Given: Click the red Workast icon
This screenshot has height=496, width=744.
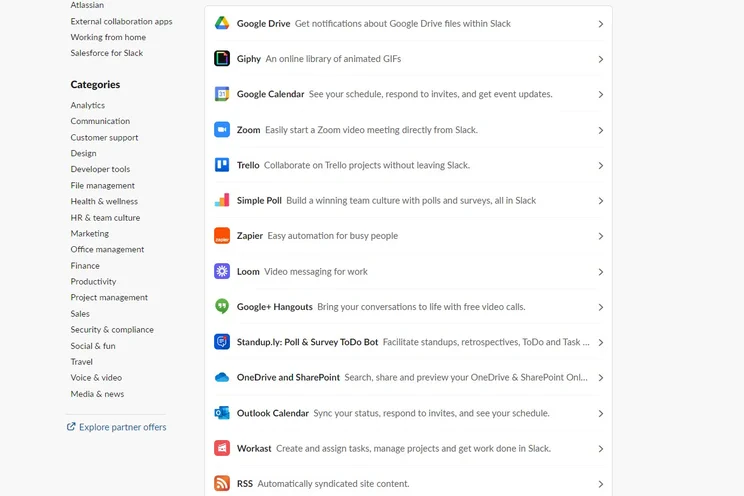Looking at the screenshot, I should tap(222, 448).
